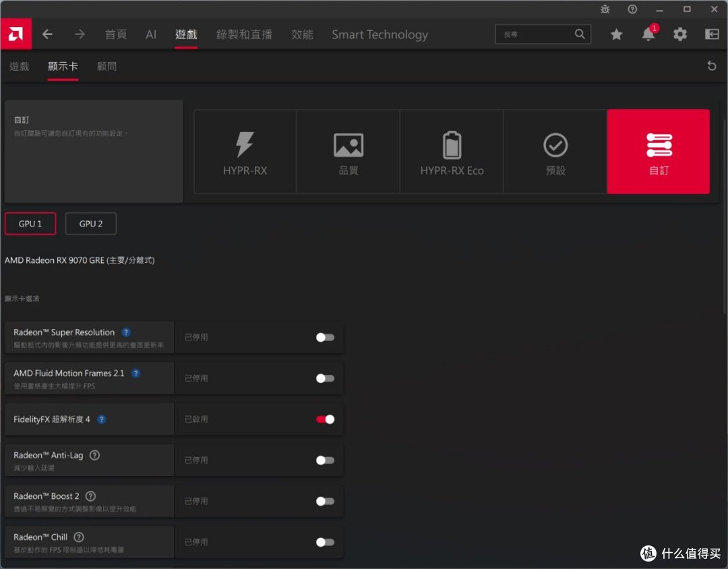
Task: Switch to the 遊戲 sub-tab
Action: [19, 67]
